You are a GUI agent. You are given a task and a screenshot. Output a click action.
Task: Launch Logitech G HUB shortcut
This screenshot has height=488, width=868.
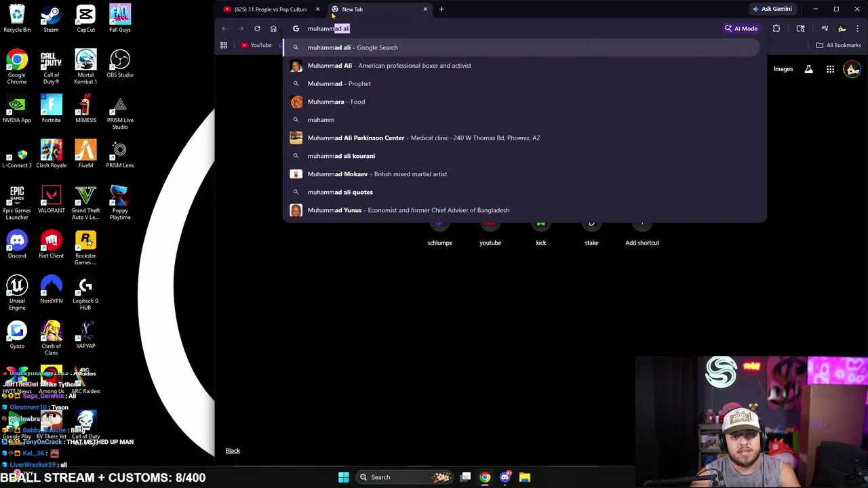point(85,292)
